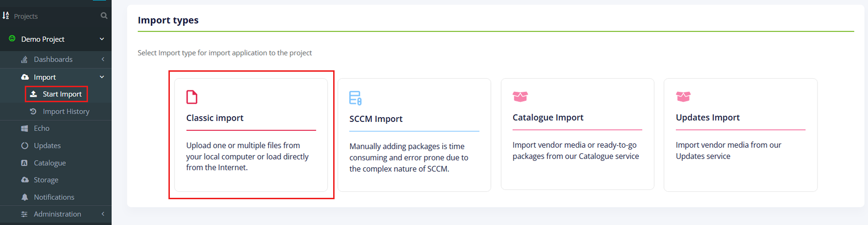Click the projects sort order icon

click(6, 15)
